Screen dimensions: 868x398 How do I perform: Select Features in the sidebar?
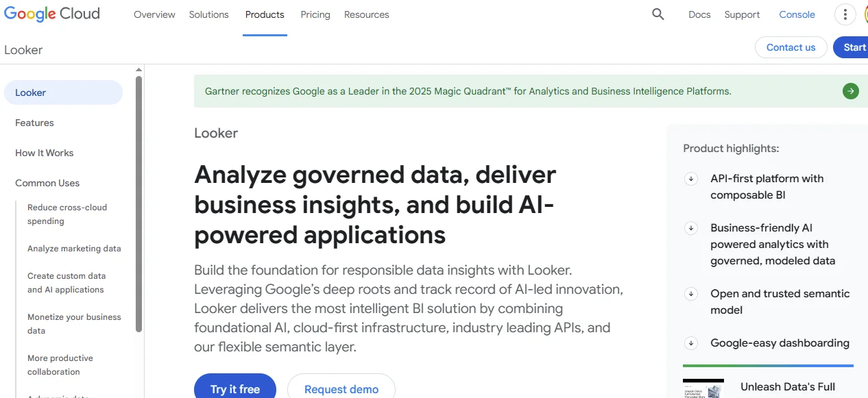[34, 123]
